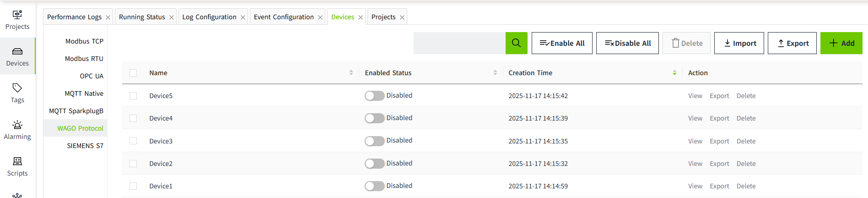Open the Projects sidebar section

pyautogui.click(x=17, y=20)
